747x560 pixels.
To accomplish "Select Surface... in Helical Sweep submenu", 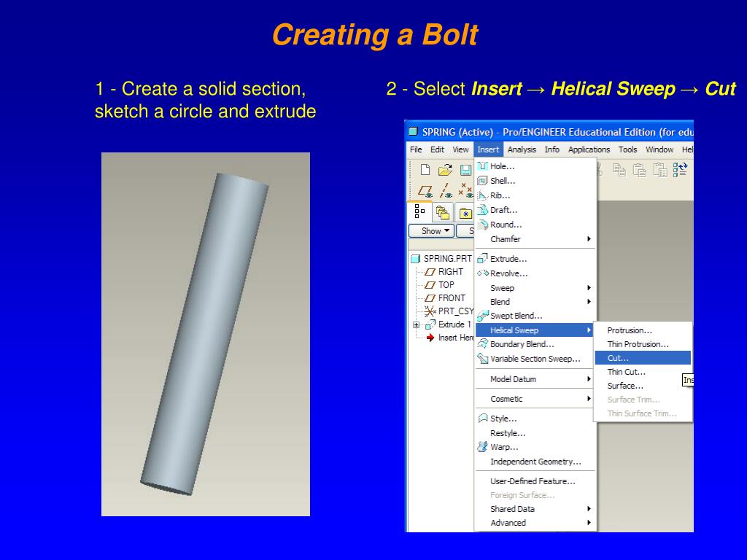I will click(x=643, y=386).
